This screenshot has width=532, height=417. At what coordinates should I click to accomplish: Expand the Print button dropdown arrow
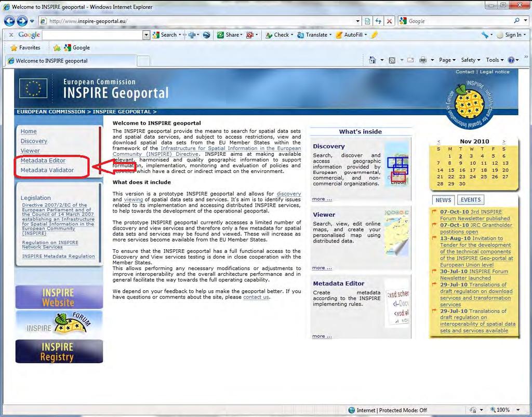pyautogui.click(x=432, y=60)
